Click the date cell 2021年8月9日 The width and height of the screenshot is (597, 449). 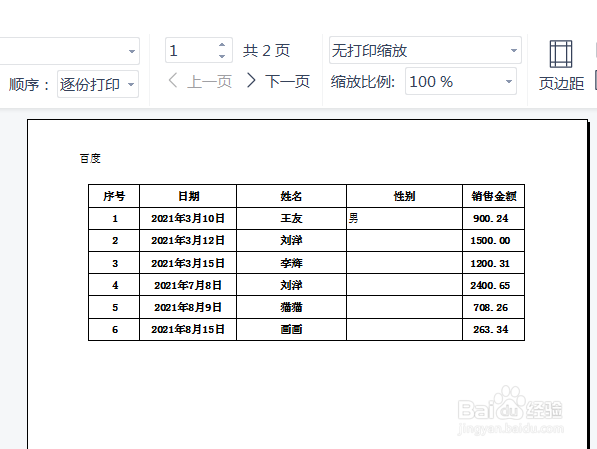tap(188, 307)
